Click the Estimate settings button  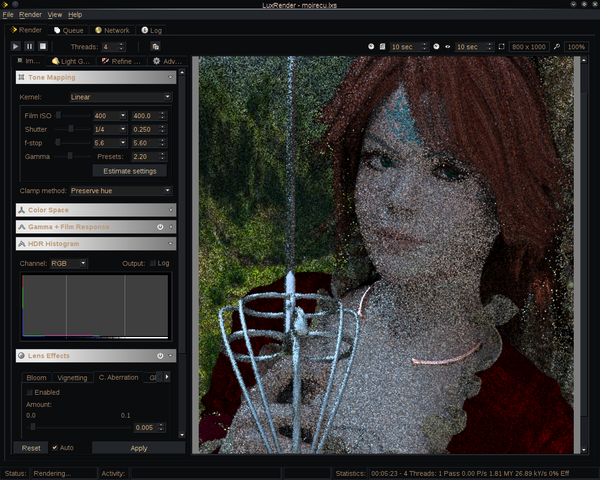coord(130,171)
